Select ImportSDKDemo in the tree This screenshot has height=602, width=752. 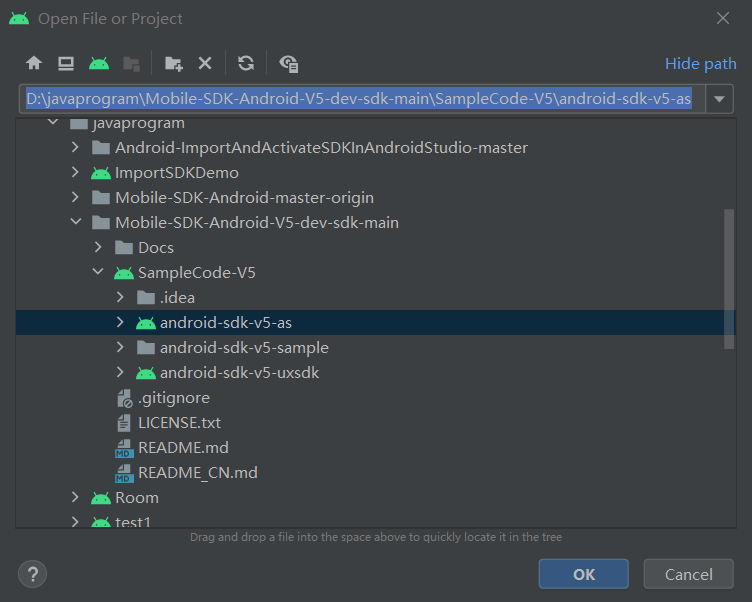[x=176, y=173]
